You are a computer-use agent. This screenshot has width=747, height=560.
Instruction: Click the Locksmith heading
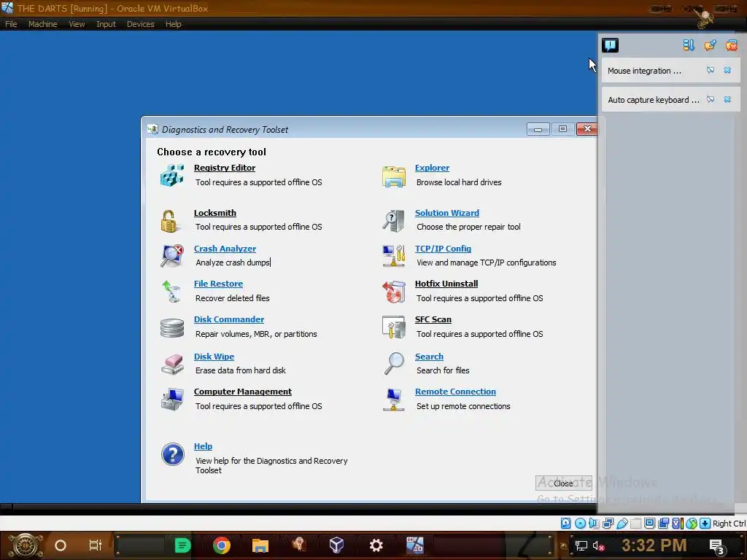click(215, 213)
